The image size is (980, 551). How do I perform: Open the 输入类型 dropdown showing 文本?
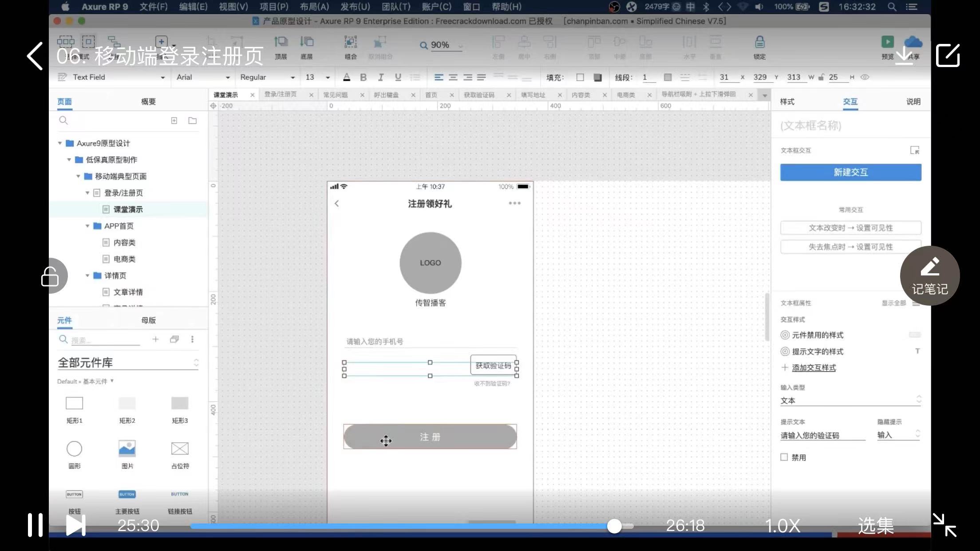pyautogui.click(x=850, y=400)
